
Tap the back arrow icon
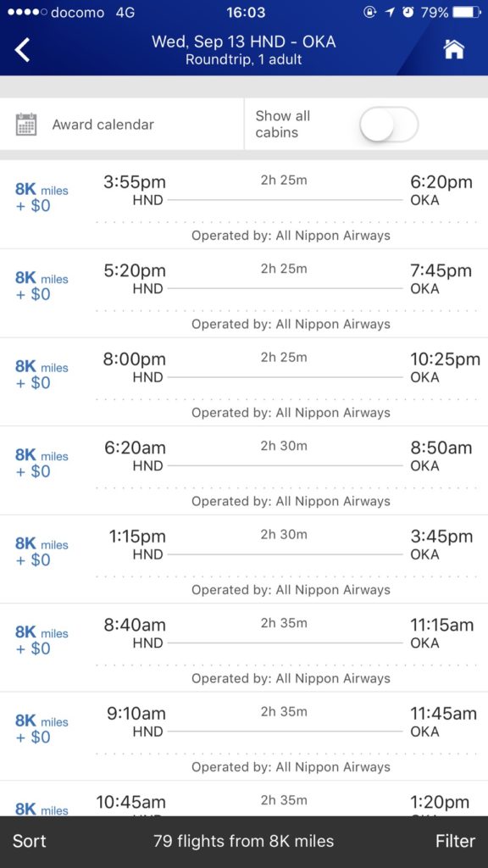click(22, 50)
